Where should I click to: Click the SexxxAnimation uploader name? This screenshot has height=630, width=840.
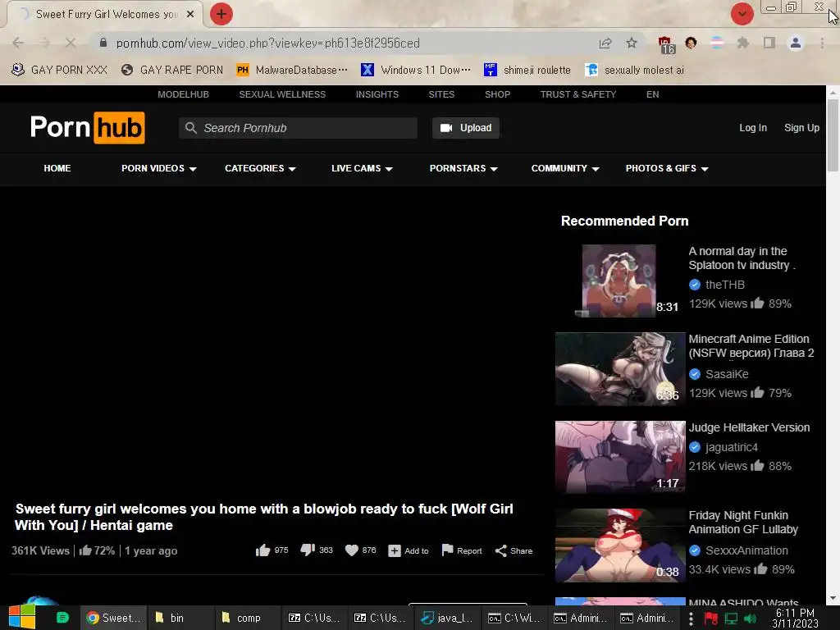tap(746, 550)
